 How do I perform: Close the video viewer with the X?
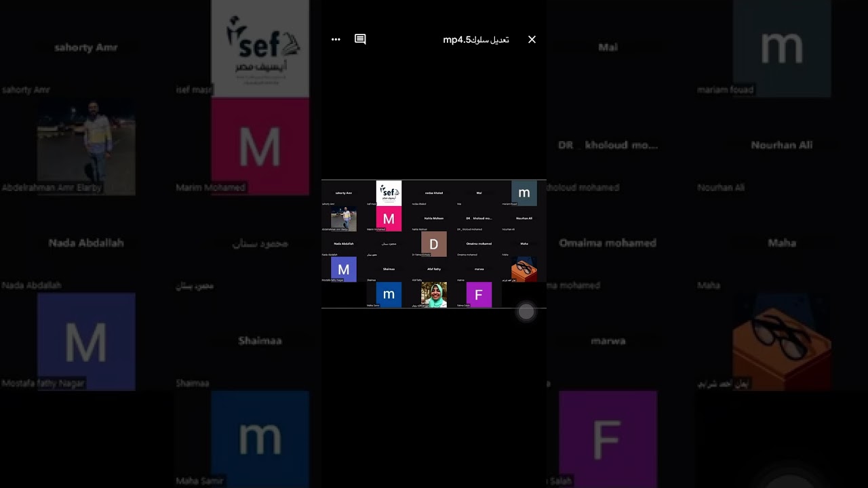click(532, 39)
